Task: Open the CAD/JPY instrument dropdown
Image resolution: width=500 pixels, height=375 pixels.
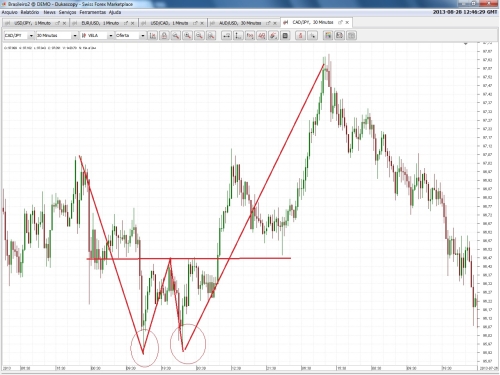Action: click(19, 35)
